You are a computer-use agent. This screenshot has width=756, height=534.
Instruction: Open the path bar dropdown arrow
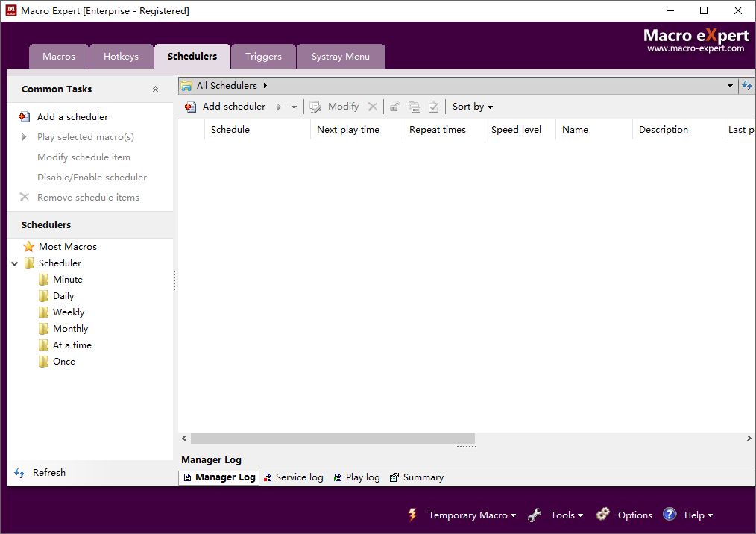(x=730, y=86)
